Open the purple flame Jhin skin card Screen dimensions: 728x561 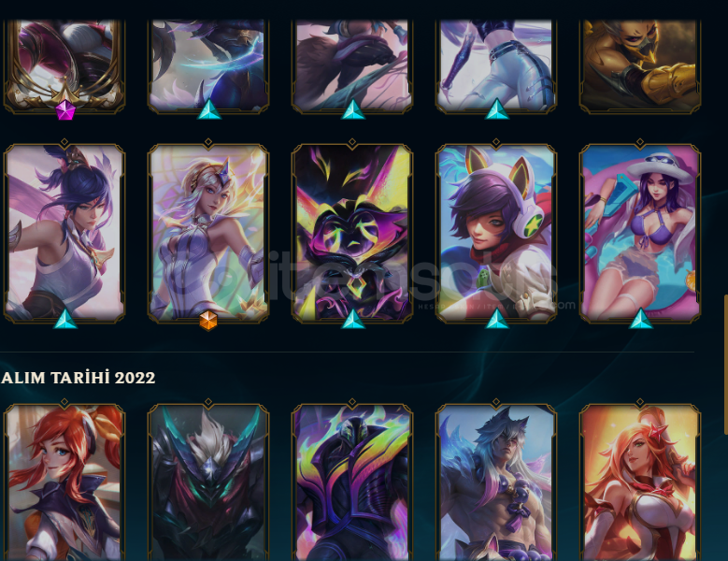click(x=352, y=482)
